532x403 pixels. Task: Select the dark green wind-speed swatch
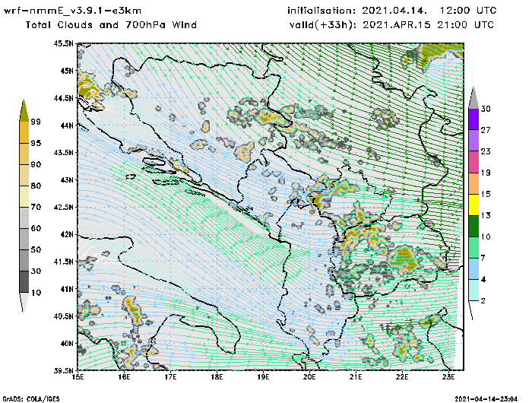[473, 226]
